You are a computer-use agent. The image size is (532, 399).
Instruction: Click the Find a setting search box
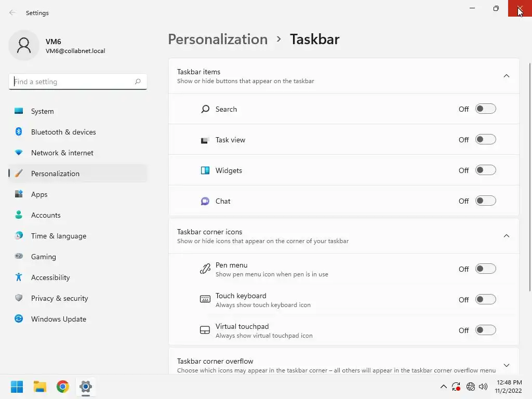(78, 82)
